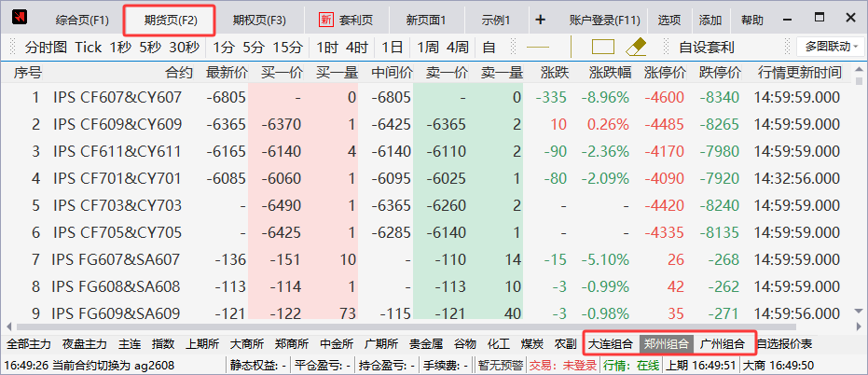Show 广州组合 combination list
Image resolution: width=868 pixels, height=375 pixels.
[723, 344]
